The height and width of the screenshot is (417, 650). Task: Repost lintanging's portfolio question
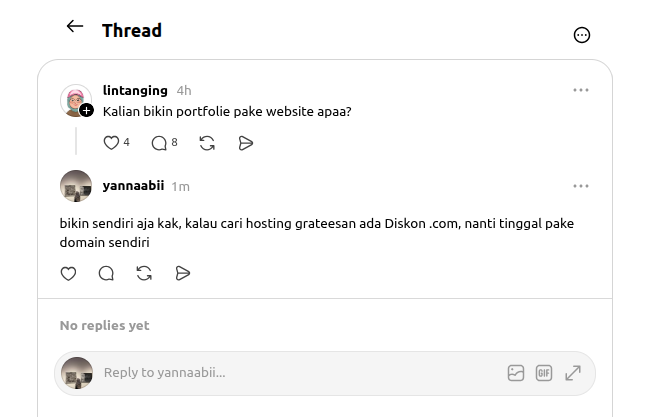(207, 143)
